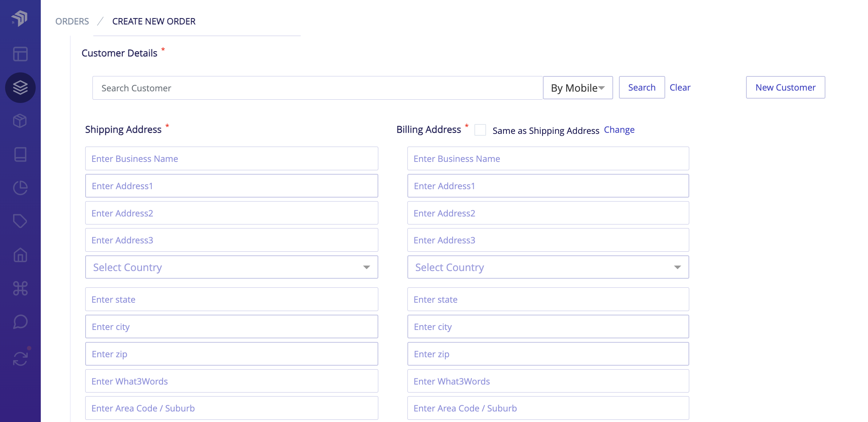Open the dashboard layout icon in the sidebar
868x422 pixels.
click(x=20, y=54)
